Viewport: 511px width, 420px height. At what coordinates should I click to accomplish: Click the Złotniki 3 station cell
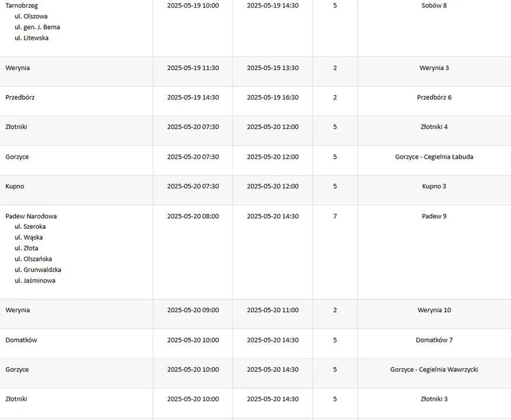click(434, 399)
